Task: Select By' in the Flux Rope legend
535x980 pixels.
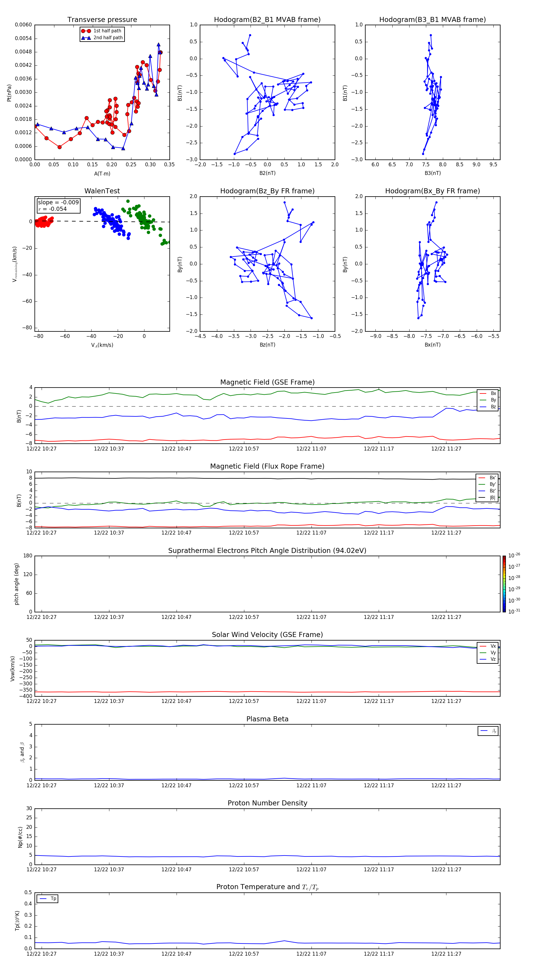Action: tap(487, 484)
